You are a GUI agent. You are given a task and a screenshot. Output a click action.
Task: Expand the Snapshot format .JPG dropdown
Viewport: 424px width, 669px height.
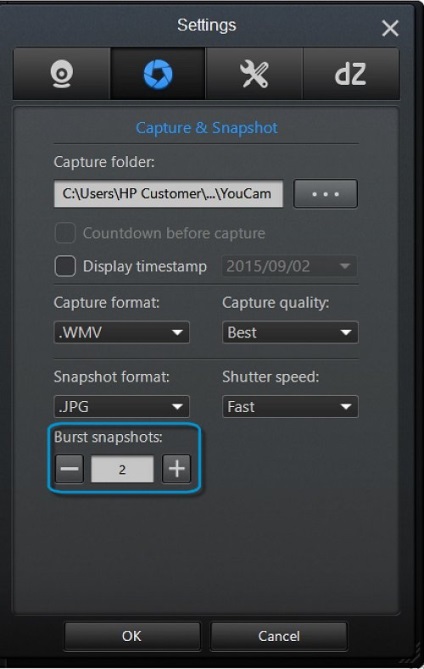click(x=122, y=406)
